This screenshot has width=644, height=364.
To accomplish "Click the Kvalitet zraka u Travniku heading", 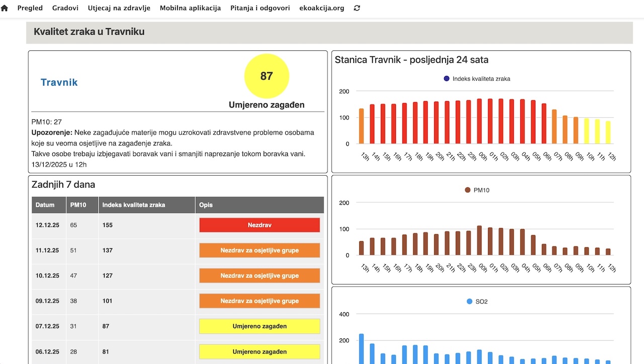I will pos(89,32).
